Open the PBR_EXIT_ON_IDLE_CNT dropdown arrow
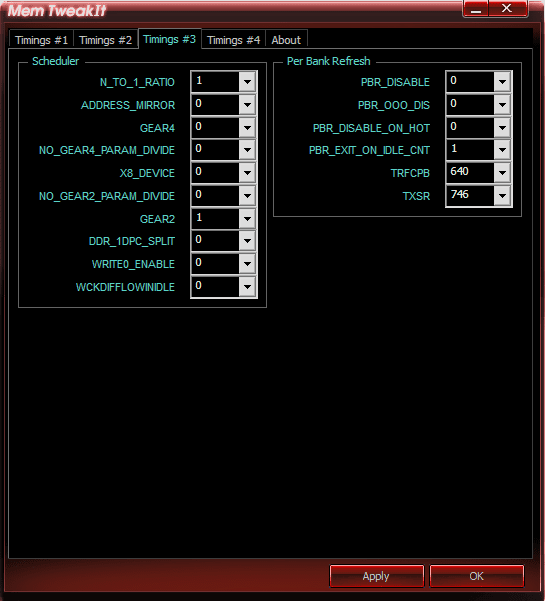 (502, 150)
